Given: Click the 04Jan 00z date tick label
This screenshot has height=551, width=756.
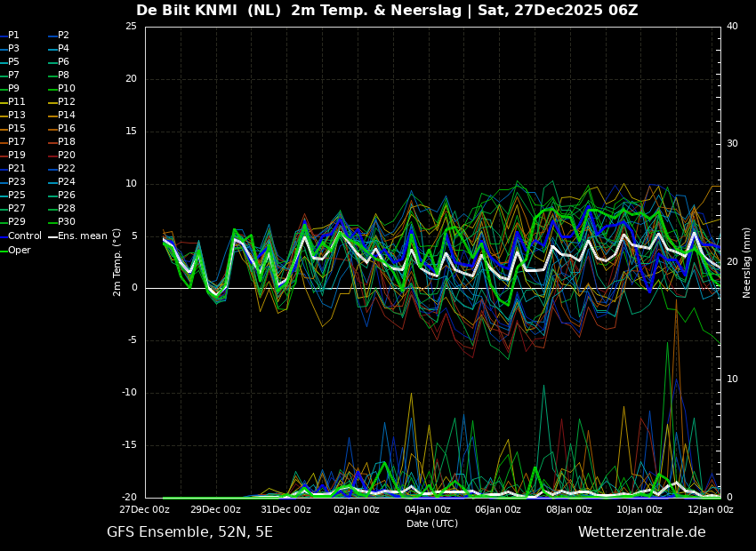Looking at the screenshot, I should (x=428, y=510).
